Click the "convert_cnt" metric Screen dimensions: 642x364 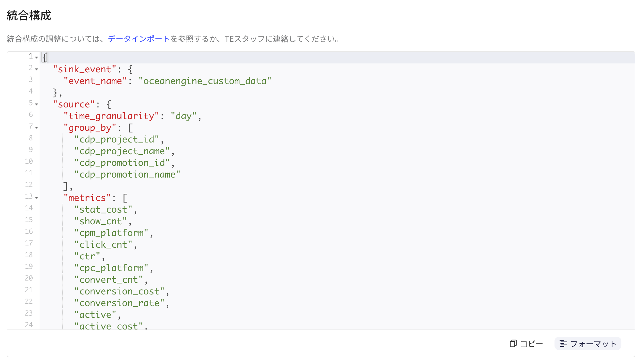pyautogui.click(x=109, y=280)
